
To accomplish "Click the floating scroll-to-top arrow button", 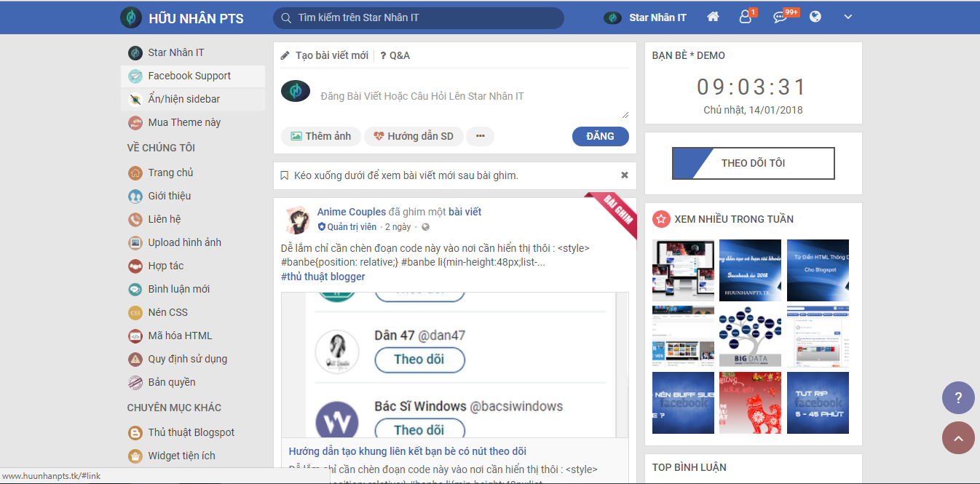I will coord(958,438).
